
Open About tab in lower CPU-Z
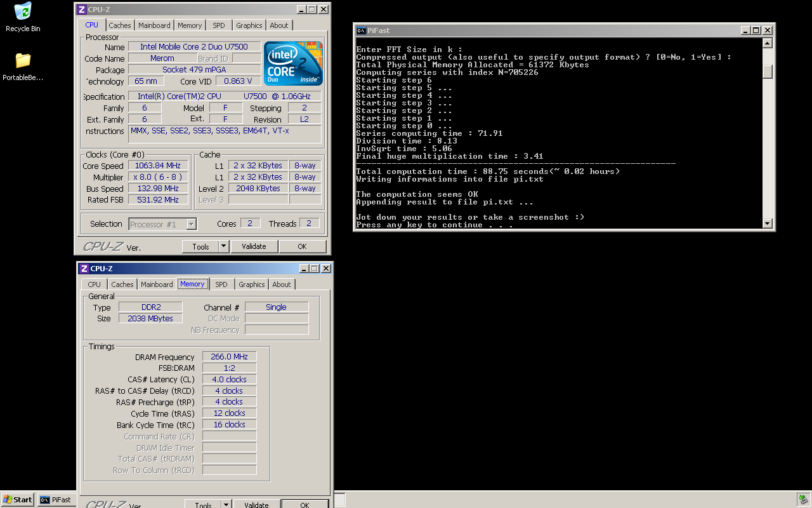click(282, 284)
